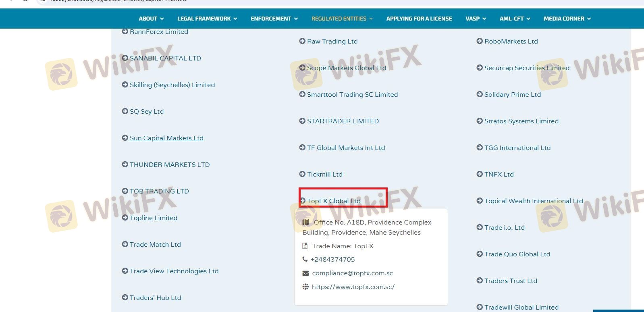The width and height of the screenshot is (644, 312).
Task: Click arrow icon beside SANABIL CAPITAL LTD
Action: point(125,58)
